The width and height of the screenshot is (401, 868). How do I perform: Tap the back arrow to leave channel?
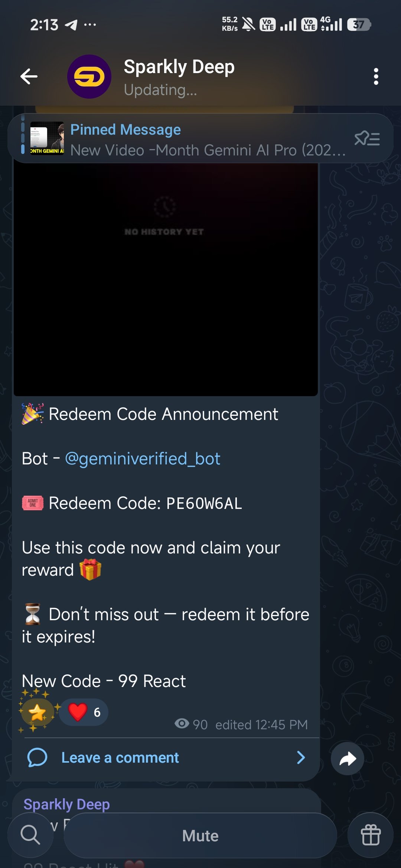[x=29, y=77]
